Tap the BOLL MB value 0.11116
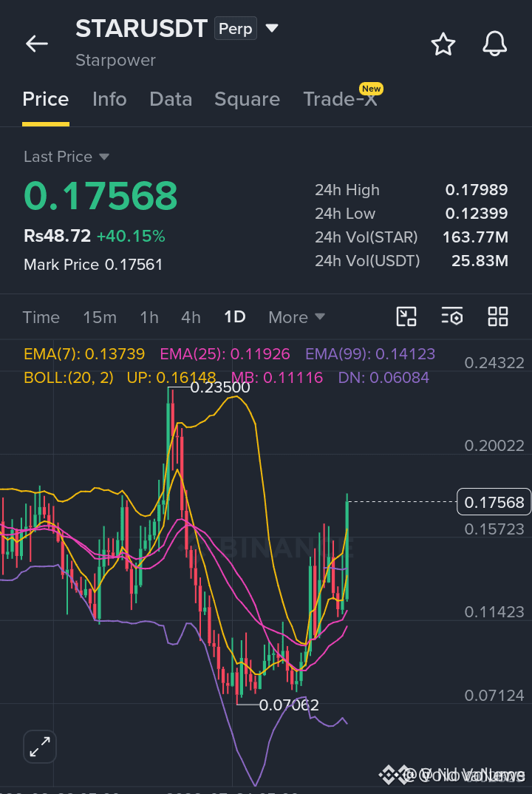The width and height of the screenshot is (532, 794). (277, 378)
